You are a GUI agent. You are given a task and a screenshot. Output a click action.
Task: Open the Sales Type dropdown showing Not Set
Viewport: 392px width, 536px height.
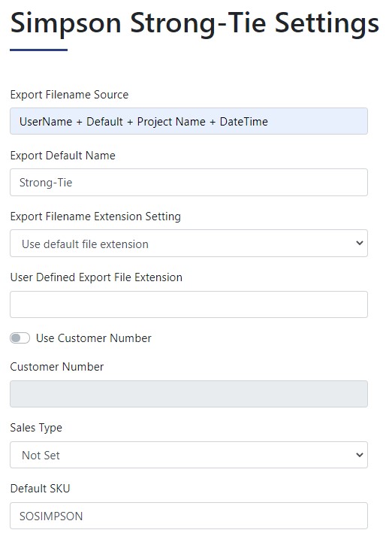pos(188,455)
